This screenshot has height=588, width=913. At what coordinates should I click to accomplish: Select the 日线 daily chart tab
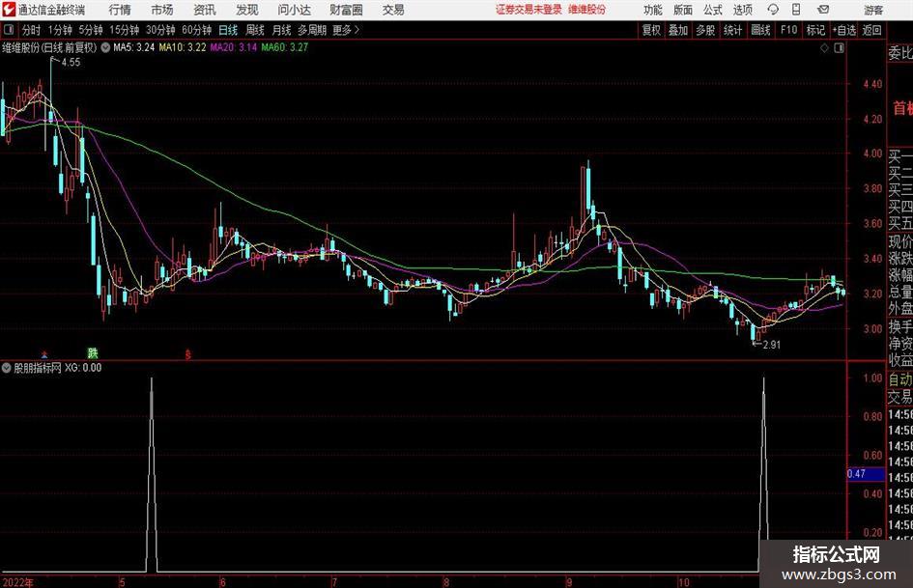(228, 30)
